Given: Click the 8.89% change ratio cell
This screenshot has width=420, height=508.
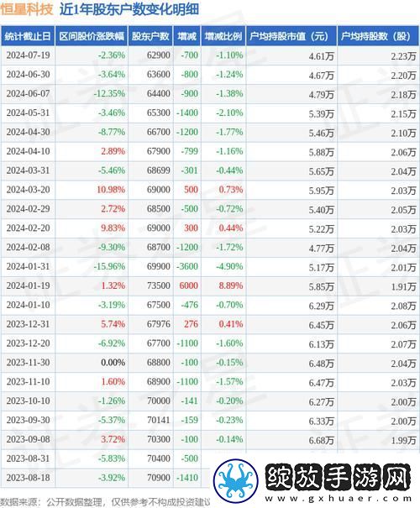Looking at the screenshot, I should tap(231, 285).
